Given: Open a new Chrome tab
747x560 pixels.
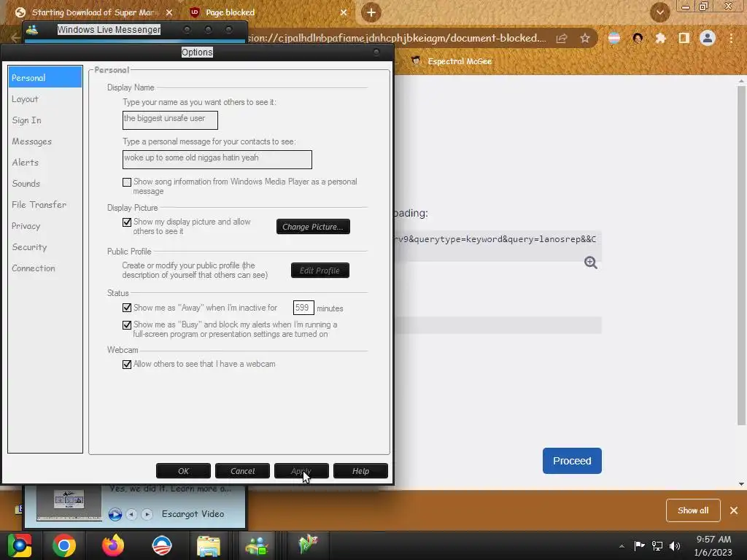Looking at the screenshot, I should pos(371,12).
